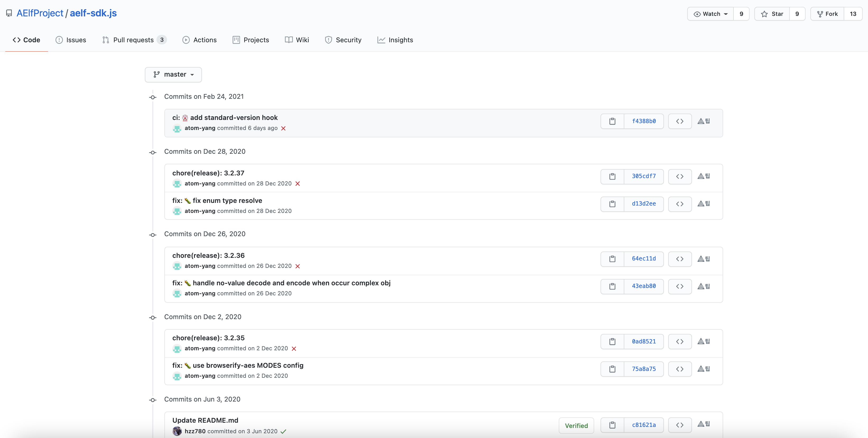Click hzz780 avatar thumbnail
The height and width of the screenshot is (438, 868).
tap(177, 431)
